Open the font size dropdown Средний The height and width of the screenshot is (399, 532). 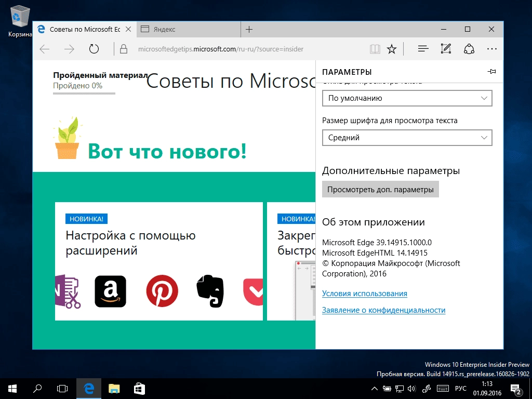pos(407,138)
